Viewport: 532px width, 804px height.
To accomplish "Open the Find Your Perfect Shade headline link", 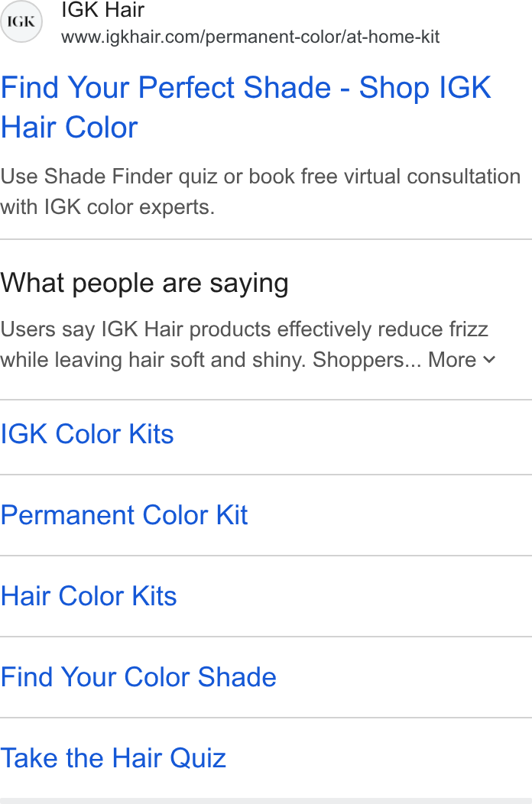I will (x=245, y=107).
